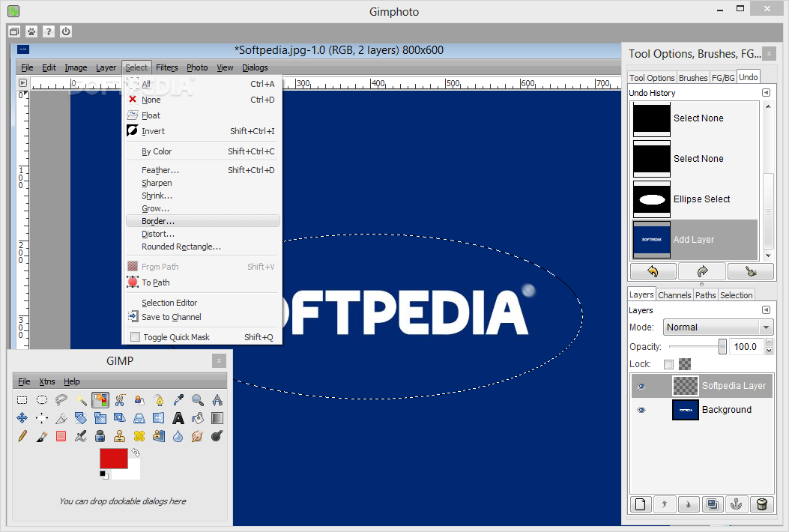Pick the Pencil tool
The height and width of the screenshot is (532, 789).
click(x=22, y=436)
